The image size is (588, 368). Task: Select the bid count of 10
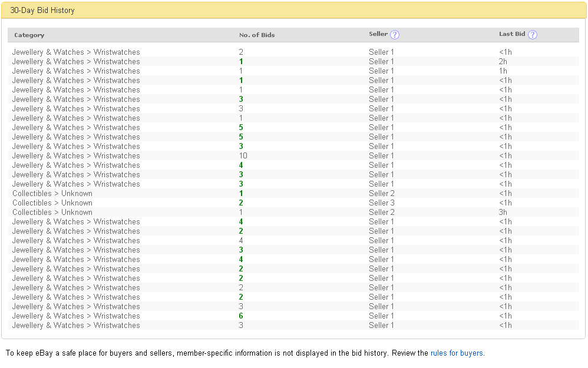point(243,156)
